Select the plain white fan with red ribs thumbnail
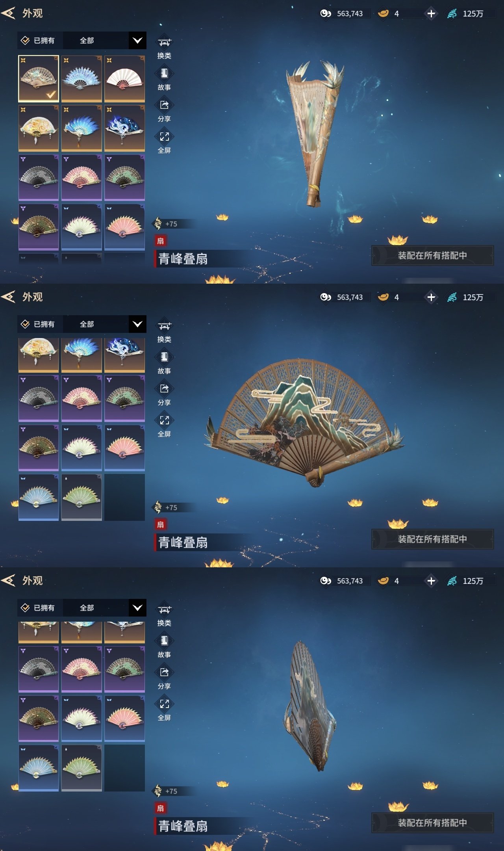The image size is (504, 851). (x=124, y=79)
